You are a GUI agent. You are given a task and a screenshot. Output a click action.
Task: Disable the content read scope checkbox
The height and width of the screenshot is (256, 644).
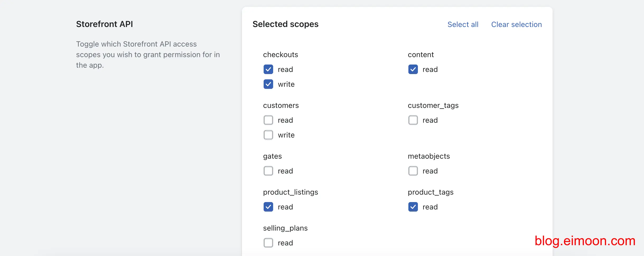[413, 69]
